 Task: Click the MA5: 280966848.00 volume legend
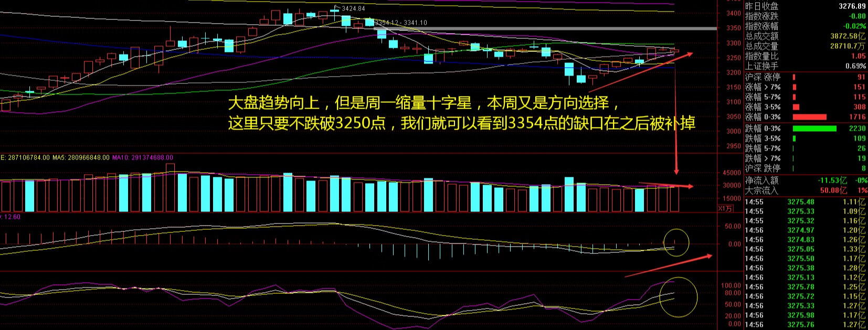[80, 157]
